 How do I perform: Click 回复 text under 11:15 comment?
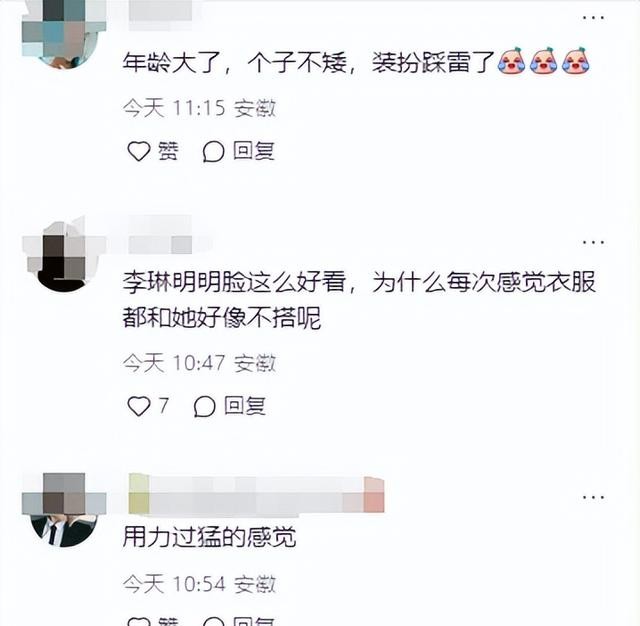253,151
